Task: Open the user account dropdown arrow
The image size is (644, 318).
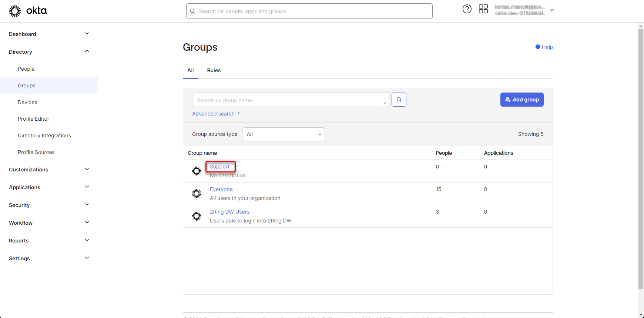Action: tap(552, 10)
